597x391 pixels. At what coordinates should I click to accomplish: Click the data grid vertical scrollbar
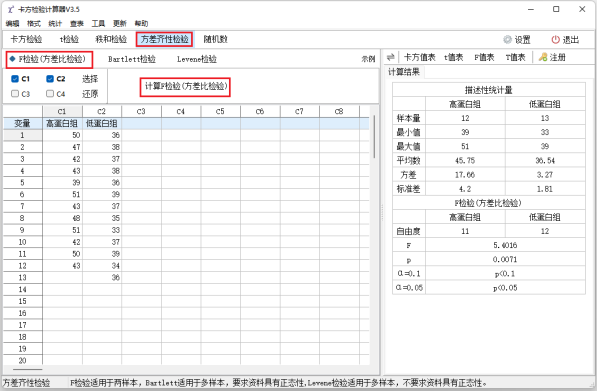pyautogui.click(x=374, y=137)
